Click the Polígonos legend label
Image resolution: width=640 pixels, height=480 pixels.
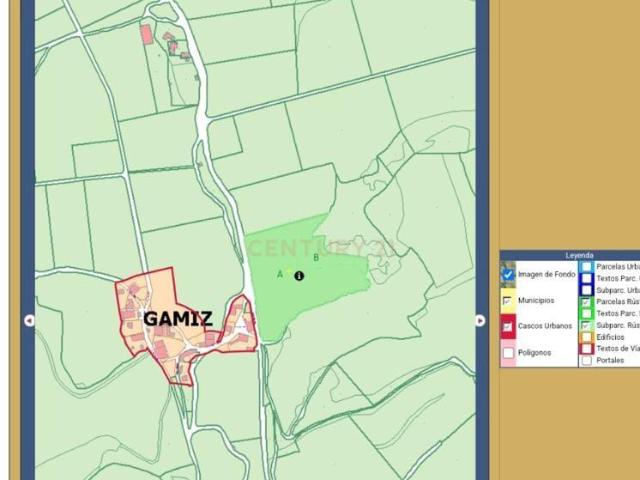tap(534, 353)
